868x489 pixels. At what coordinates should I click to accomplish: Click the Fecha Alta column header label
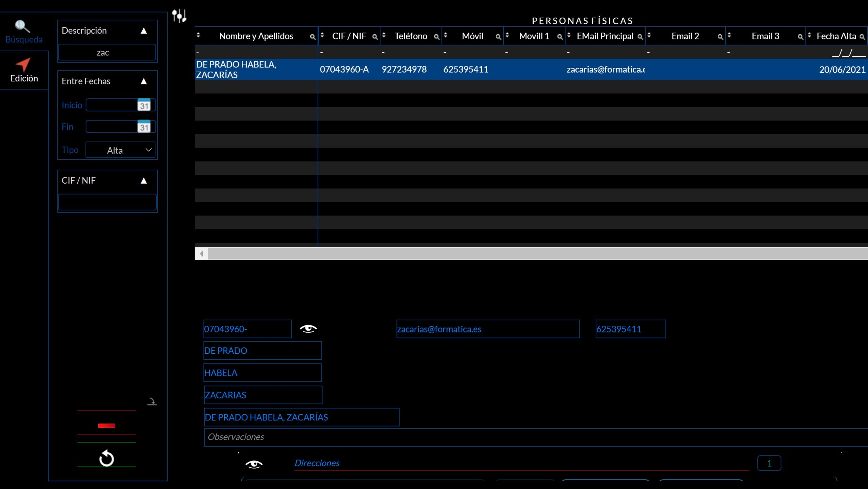tap(836, 36)
